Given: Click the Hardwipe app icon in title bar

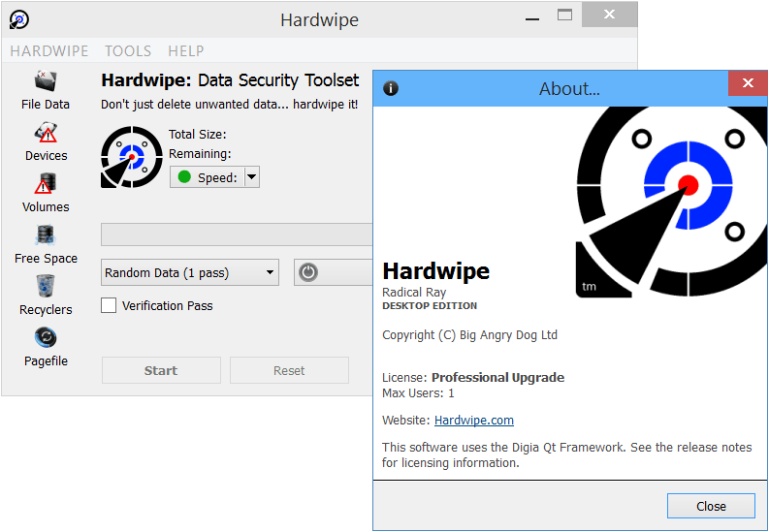Looking at the screenshot, I should [19, 19].
